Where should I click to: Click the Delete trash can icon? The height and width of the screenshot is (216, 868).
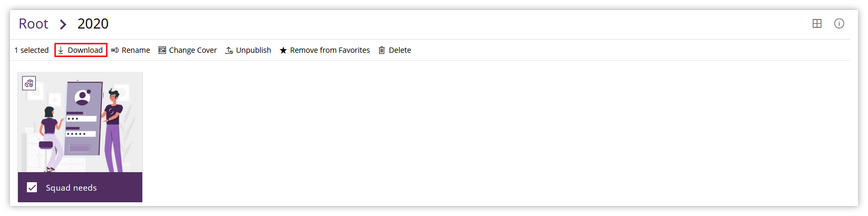[382, 50]
